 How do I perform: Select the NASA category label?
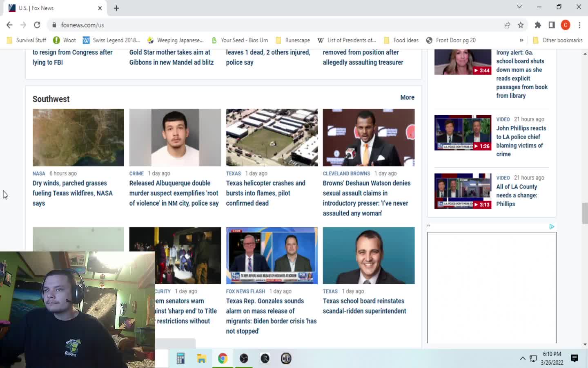[39, 173]
